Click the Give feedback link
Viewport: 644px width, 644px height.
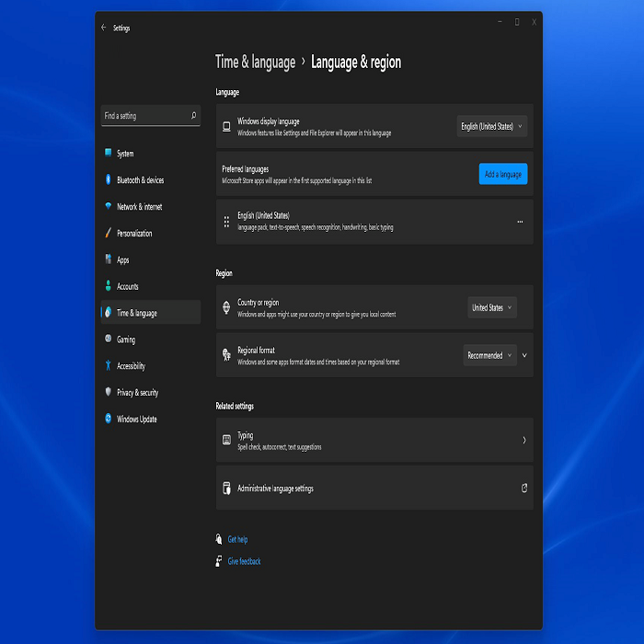click(244, 560)
